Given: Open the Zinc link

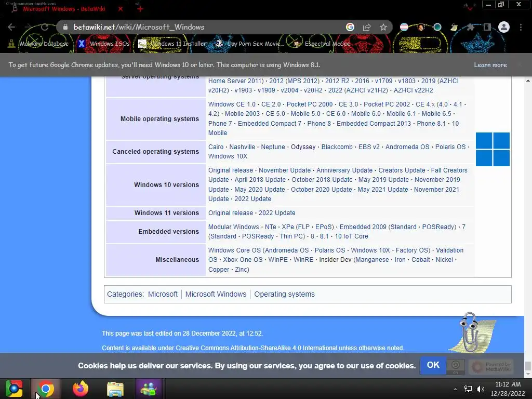Looking at the screenshot, I should coord(242,270).
